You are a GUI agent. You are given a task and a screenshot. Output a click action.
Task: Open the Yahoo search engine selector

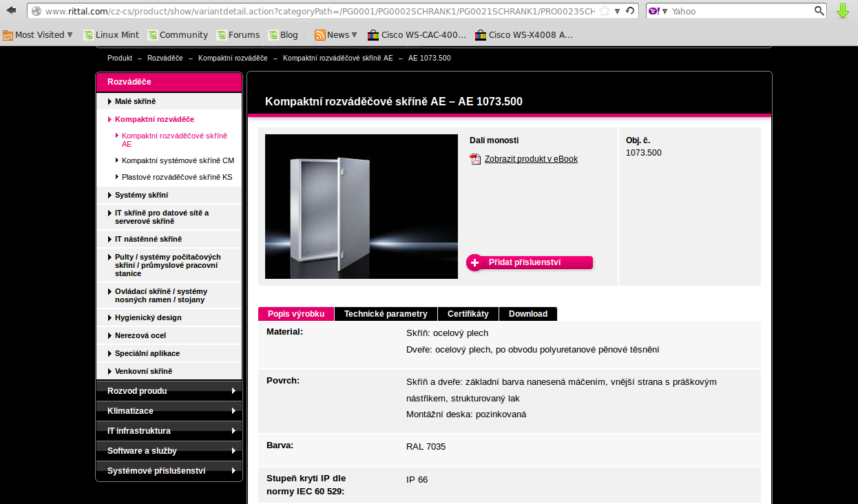pyautogui.click(x=658, y=11)
